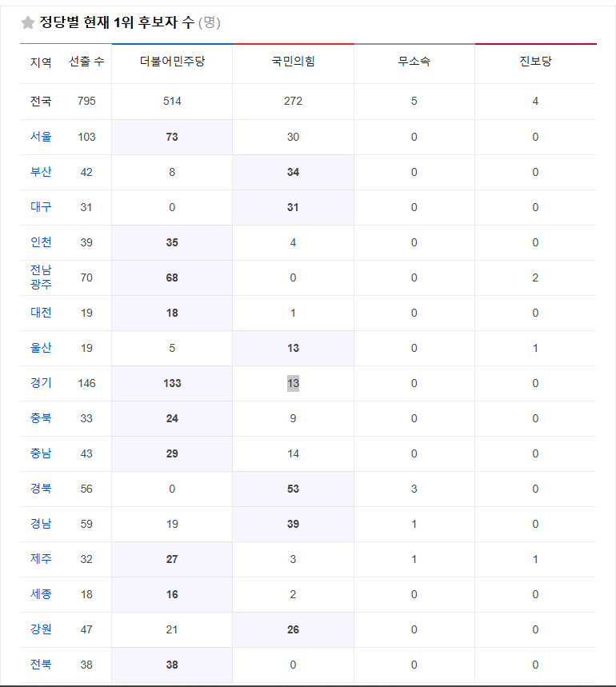Open the 제주 region link

[x=41, y=559]
